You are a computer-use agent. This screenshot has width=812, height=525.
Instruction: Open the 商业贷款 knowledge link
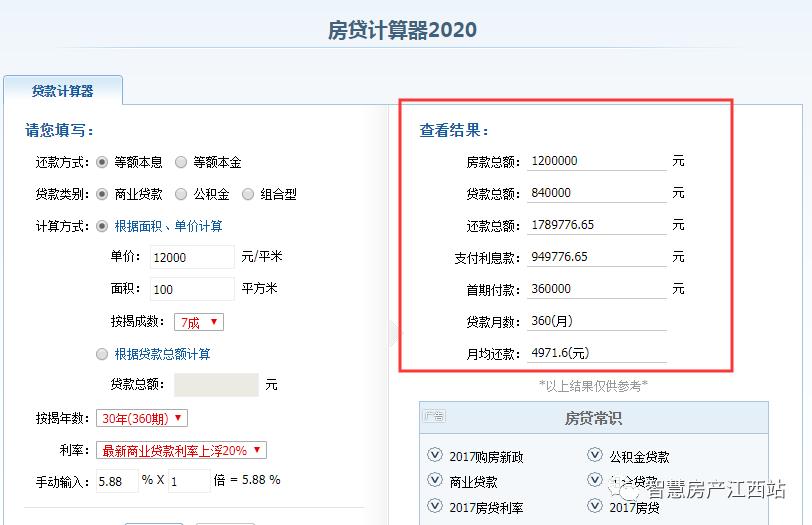point(473,483)
